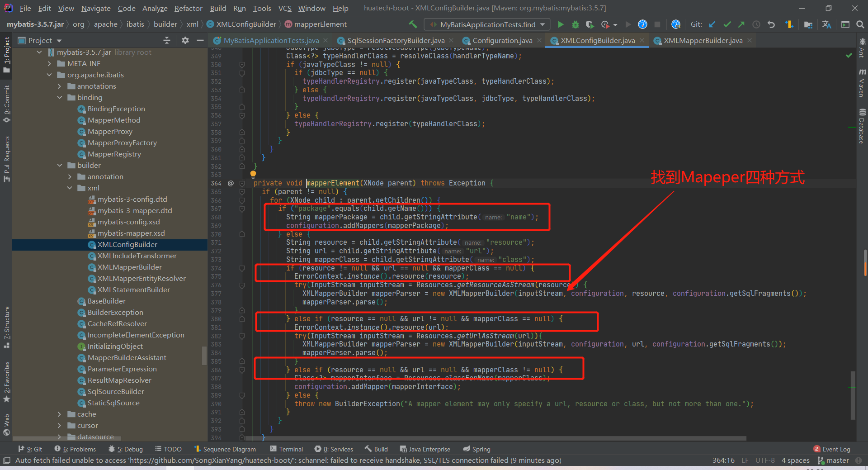Image resolution: width=868 pixels, height=470 pixels.
Task: Switch to the SqlSessionFactoryBuilder.java tab
Action: tap(396, 41)
